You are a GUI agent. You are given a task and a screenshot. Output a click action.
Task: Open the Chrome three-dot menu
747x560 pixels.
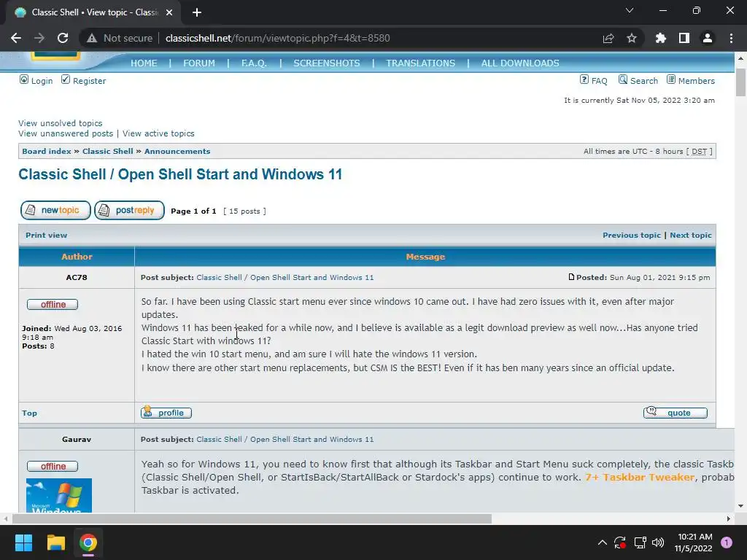pyautogui.click(x=731, y=38)
